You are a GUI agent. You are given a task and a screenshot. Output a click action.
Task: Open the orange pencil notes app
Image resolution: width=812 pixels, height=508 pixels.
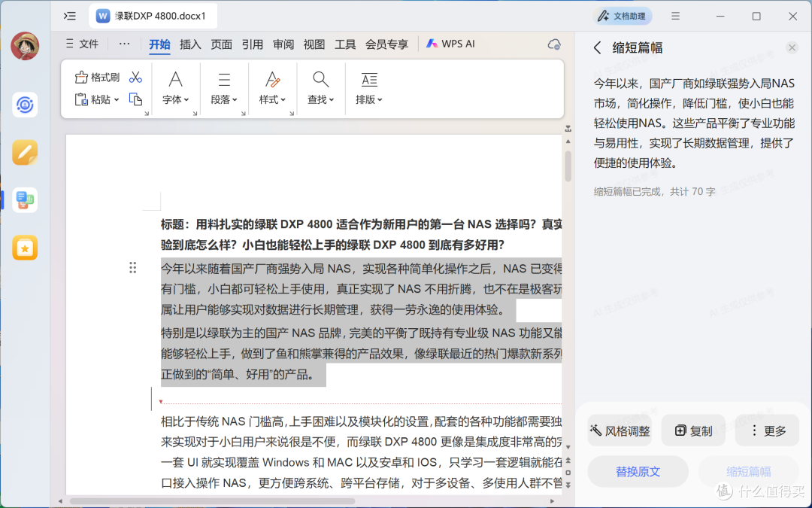(25, 152)
